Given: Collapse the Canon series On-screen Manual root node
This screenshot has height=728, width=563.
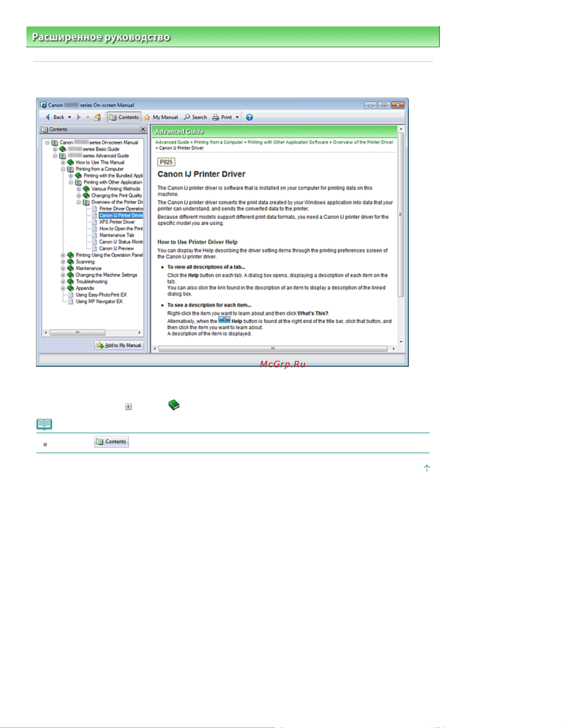Looking at the screenshot, I should click(x=47, y=143).
